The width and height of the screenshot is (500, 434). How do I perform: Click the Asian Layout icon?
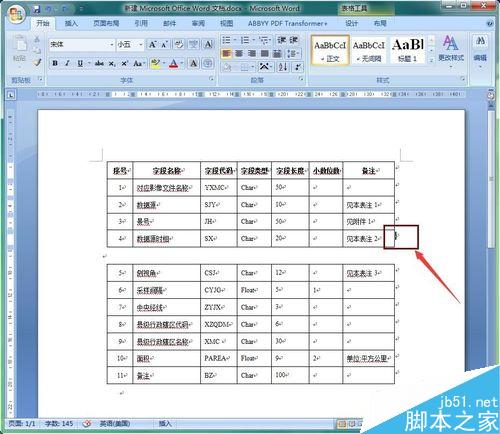[x=265, y=67]
